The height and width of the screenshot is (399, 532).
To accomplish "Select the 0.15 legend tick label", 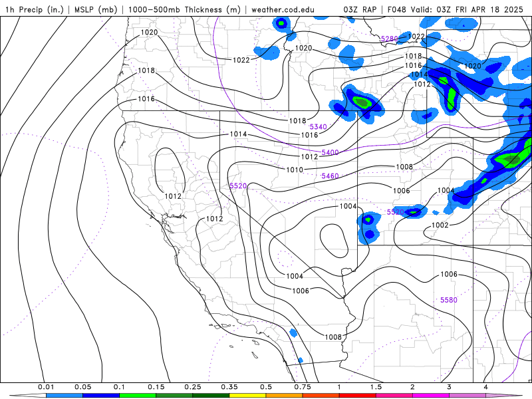I will 156,387.
